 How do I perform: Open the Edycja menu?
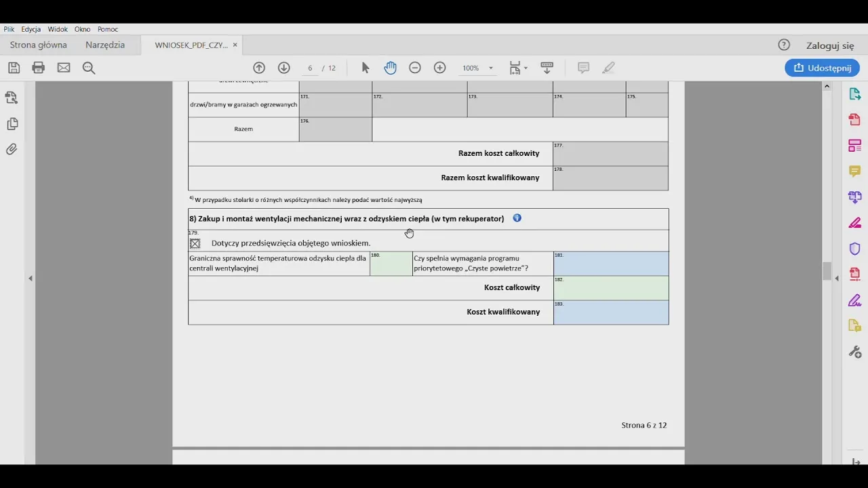[x=31, y=29]
